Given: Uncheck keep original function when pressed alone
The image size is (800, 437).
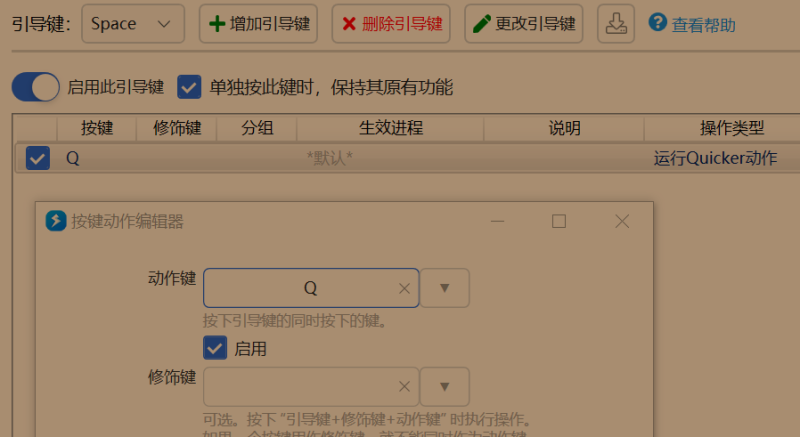Looking at the screenshot, I should pyautogui.click(x=189, y=87).
